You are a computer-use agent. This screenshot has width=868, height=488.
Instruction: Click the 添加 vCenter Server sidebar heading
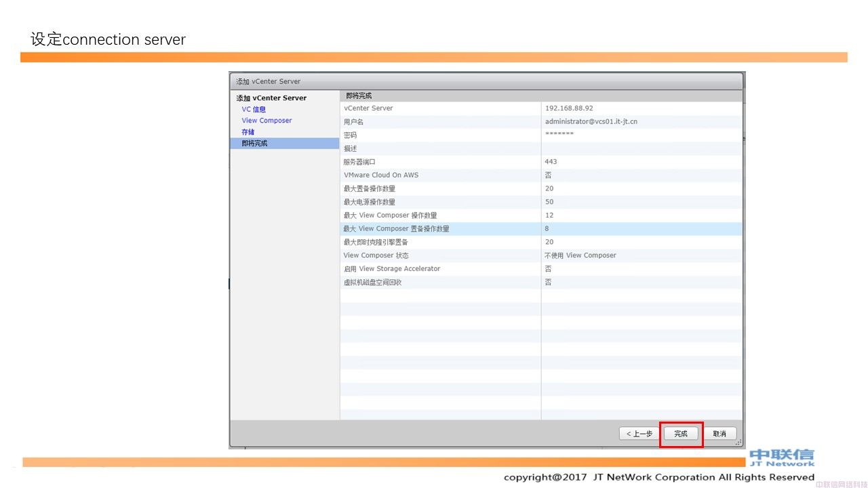click(271, 98)
